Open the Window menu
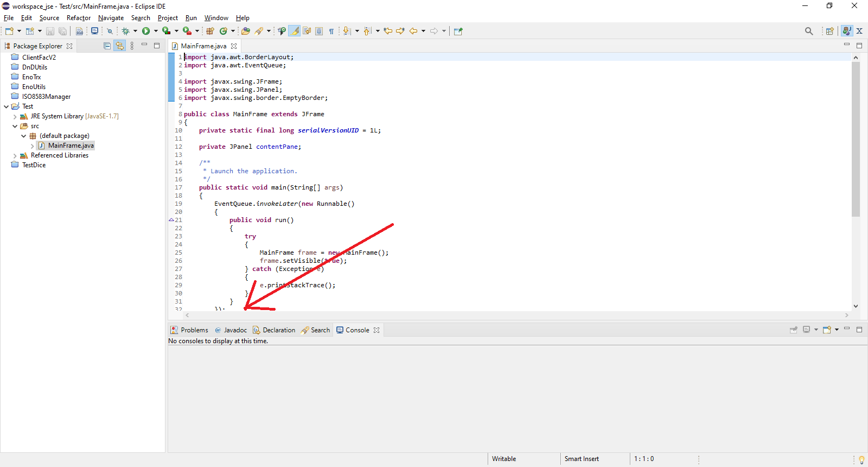868x467 pixels. 216,18
